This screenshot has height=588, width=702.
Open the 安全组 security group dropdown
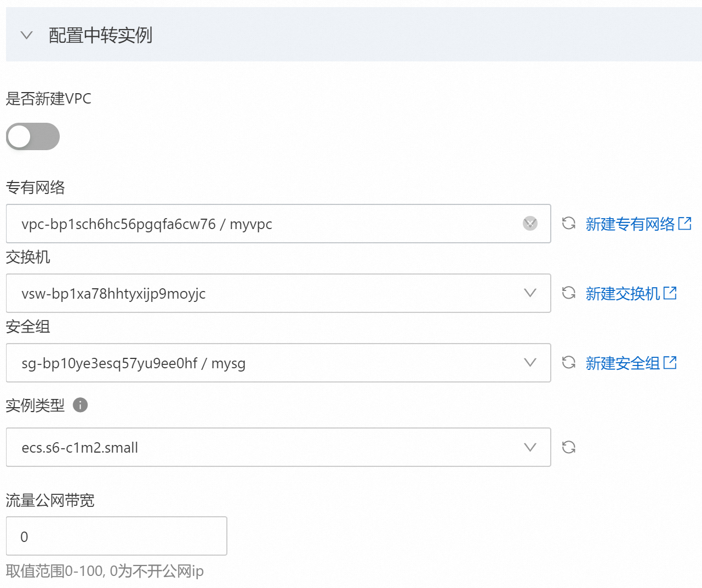coord(530,363)
